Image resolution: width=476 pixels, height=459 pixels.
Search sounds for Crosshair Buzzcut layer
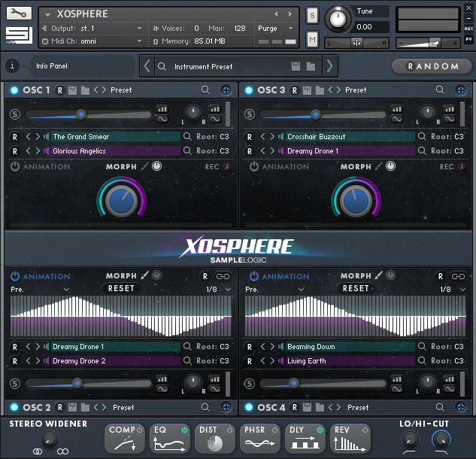coord(422,137)
